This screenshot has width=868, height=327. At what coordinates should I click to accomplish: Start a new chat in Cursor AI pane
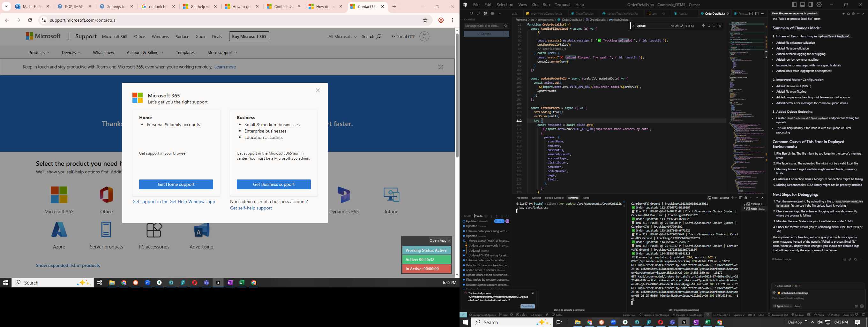(843, 14)
